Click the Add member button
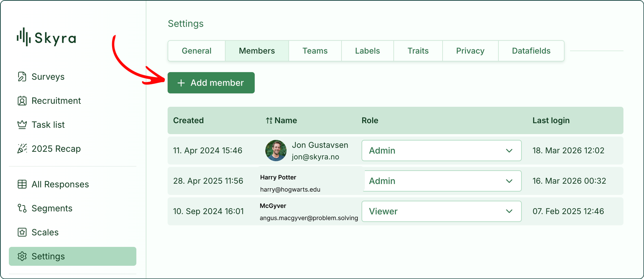 tap(211, 83)
